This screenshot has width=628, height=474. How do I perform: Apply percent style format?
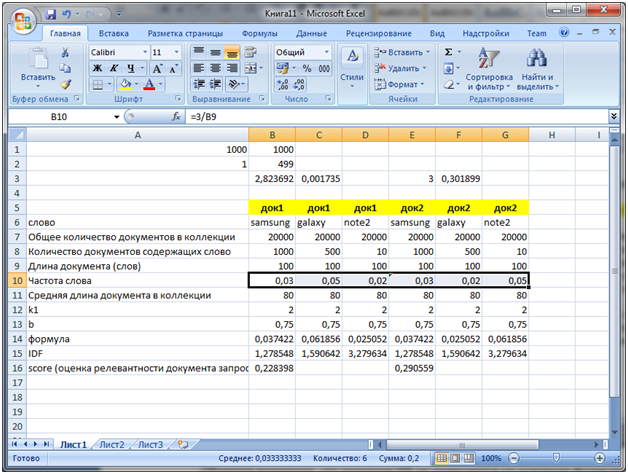[307, 68]
